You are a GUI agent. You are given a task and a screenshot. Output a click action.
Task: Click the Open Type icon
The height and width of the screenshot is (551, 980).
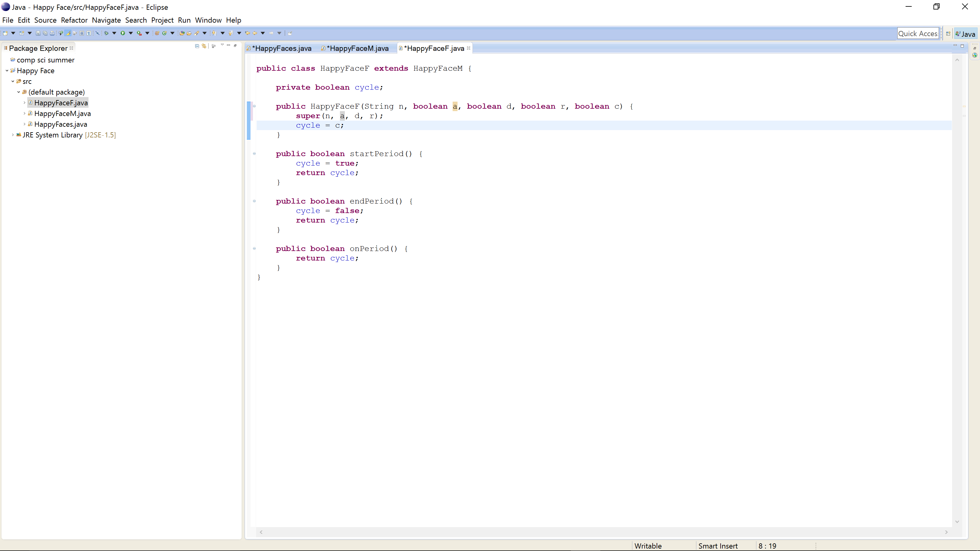182,33
